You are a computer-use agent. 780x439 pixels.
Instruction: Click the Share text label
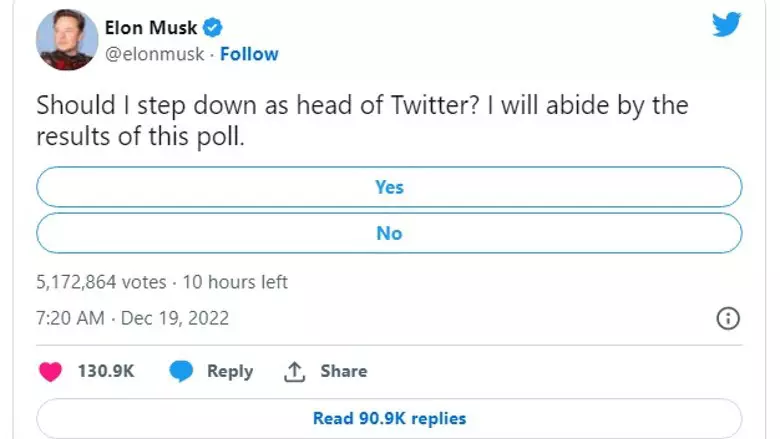(343, 371)
